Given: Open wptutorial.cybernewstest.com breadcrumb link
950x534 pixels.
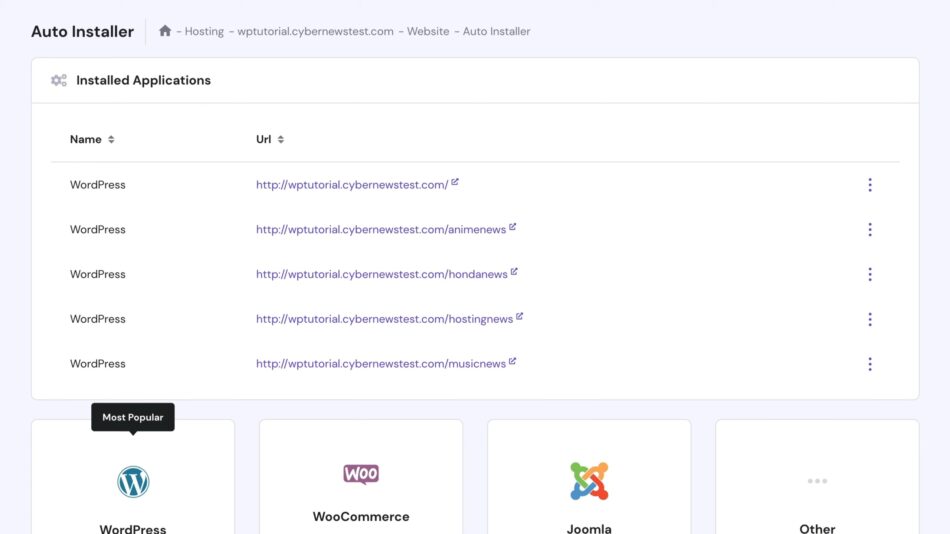Looking at the screenshot, I should (x=315, y=32).
